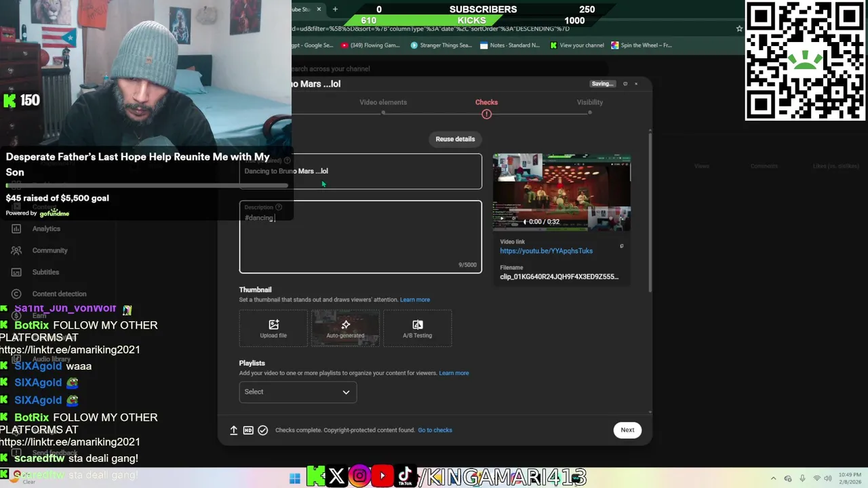This screenshot has width=868, height=488.
Task: Click the preview volume icon beside 0:00 / 0:32
Action: (x=524, y=222)
